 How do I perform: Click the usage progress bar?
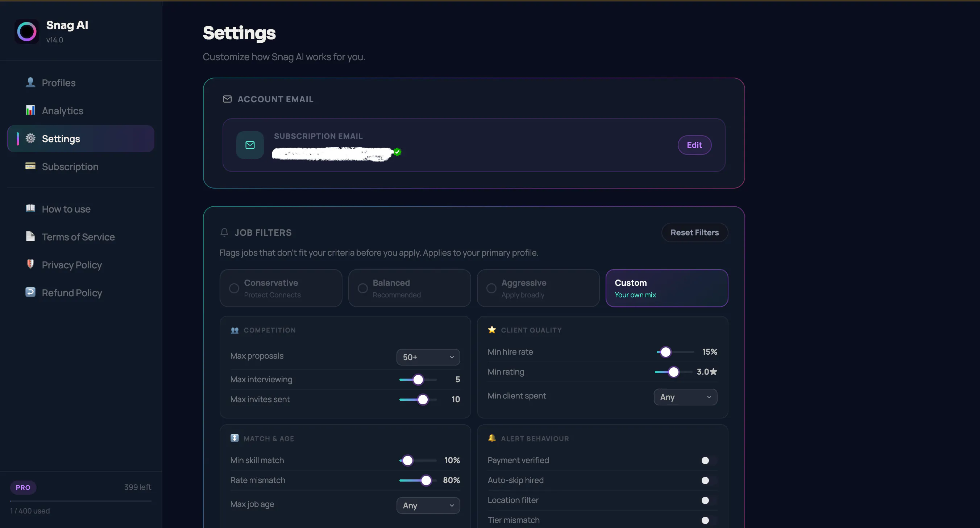coord(81,501)
